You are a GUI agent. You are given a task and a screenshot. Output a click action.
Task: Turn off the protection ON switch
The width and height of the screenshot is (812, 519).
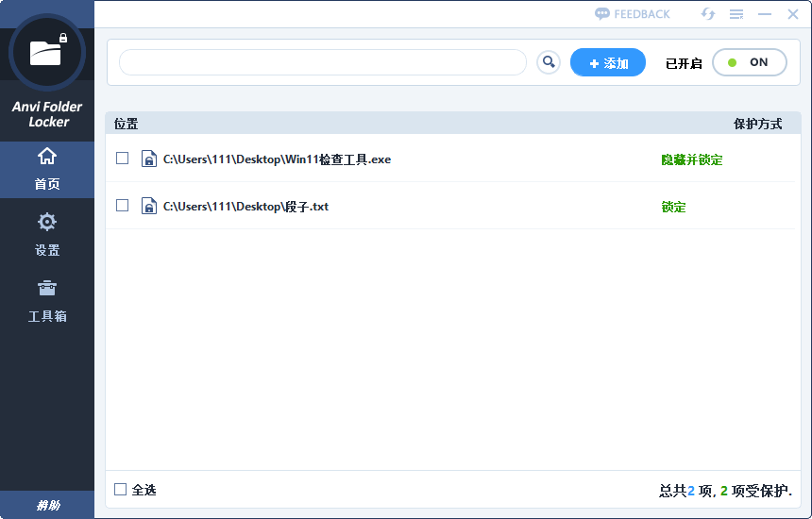(749, 62)
